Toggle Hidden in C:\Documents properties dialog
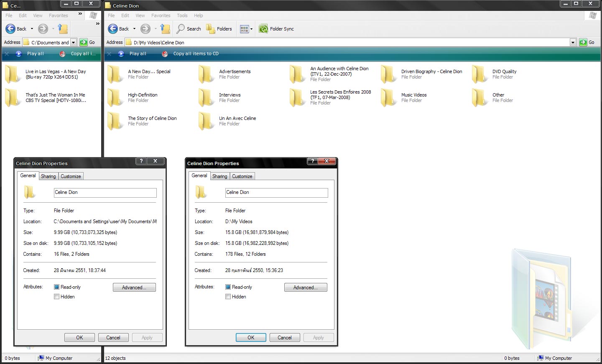The image size is (602, 364). (x=56, y=297)
